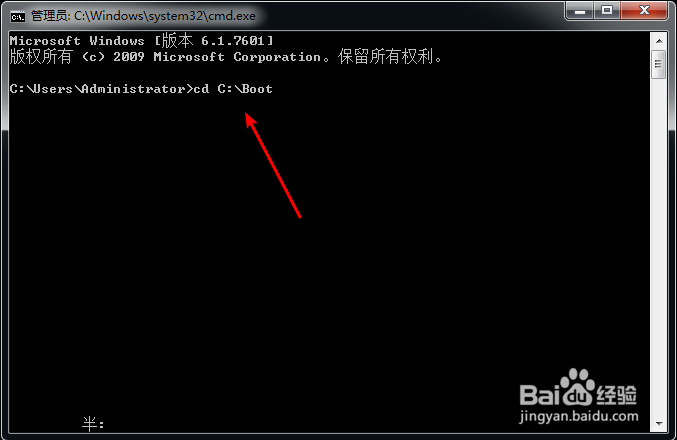Minimize the command prompt window
677x440 pixels.
click(x=580, y=10)
